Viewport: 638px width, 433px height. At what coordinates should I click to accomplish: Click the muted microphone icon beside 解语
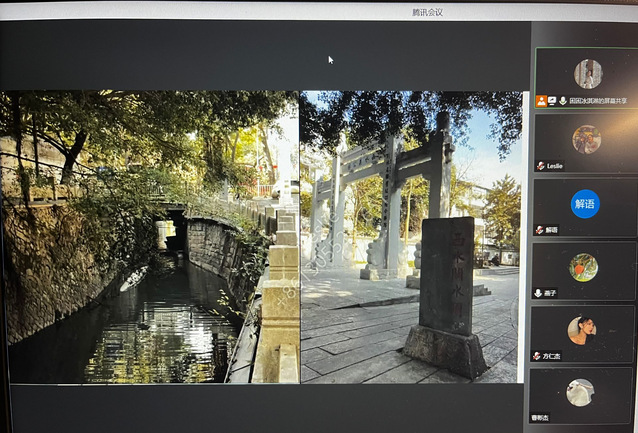pos(540,229)
